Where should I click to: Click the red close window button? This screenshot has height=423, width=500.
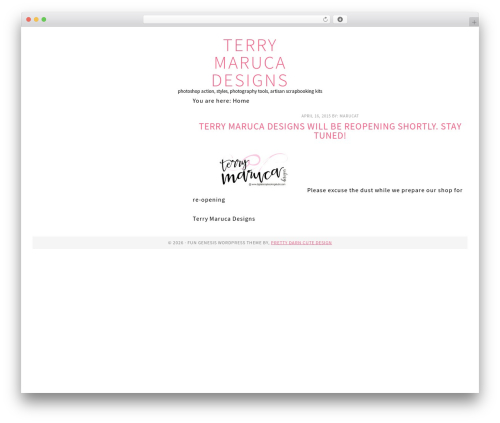coord(29,20)
